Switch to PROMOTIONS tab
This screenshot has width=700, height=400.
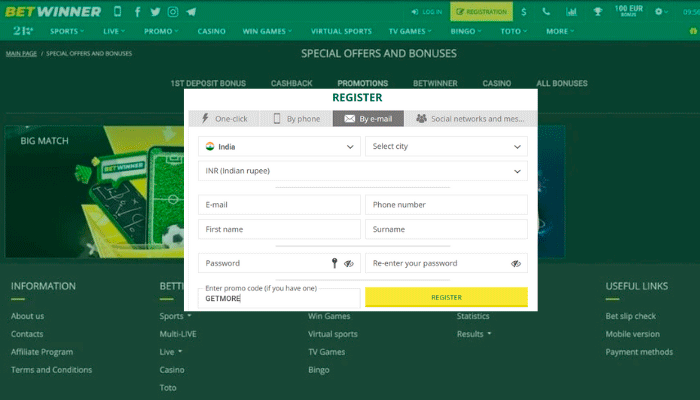pos(362,83)
